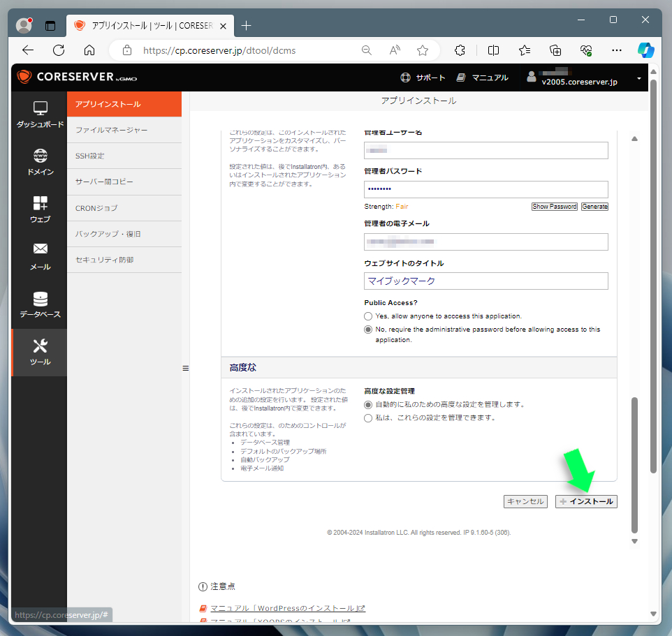Click the user account avatar icon

[532, 77]
